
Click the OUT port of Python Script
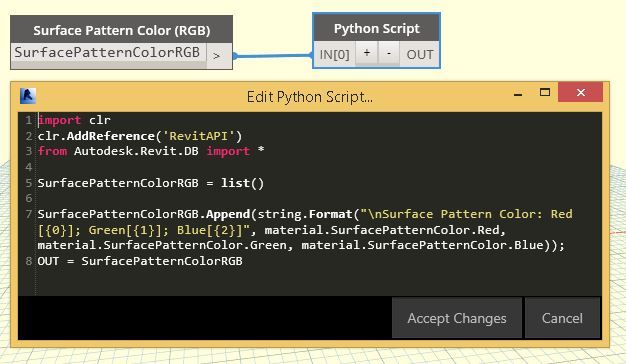(x=419, y=54)
